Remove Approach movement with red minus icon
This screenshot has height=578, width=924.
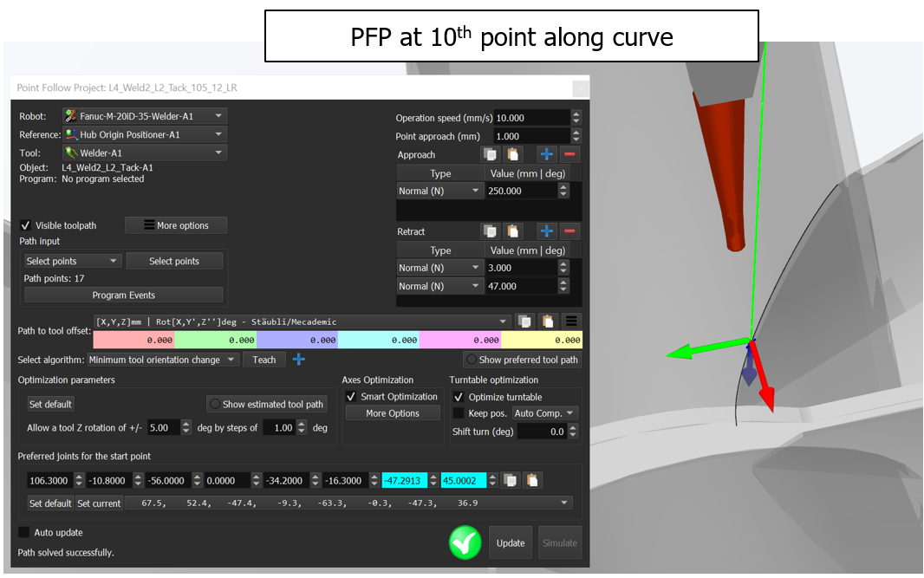(x=569, y=155)
